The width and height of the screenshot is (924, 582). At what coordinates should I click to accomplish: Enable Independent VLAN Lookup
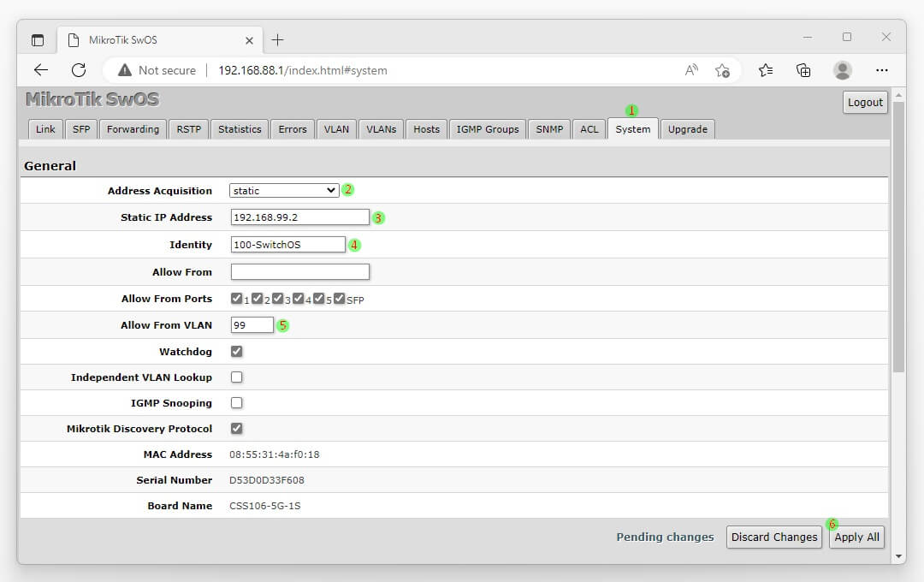point(237,377)
